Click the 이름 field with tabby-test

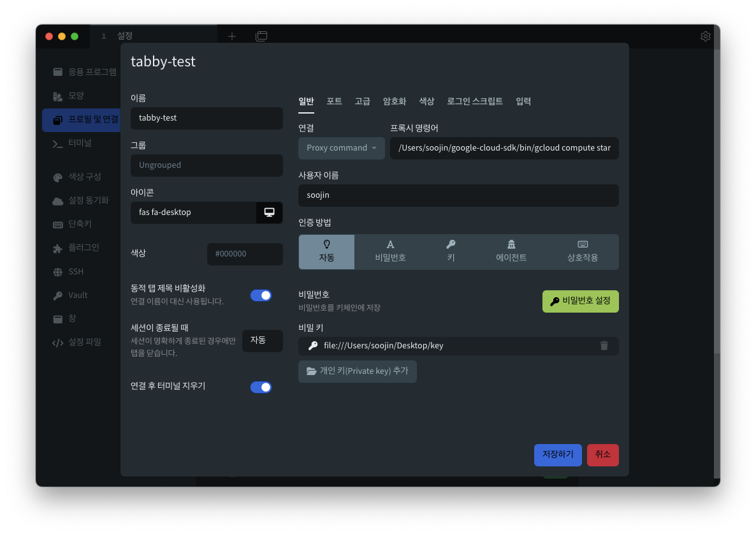pos(207,118)
